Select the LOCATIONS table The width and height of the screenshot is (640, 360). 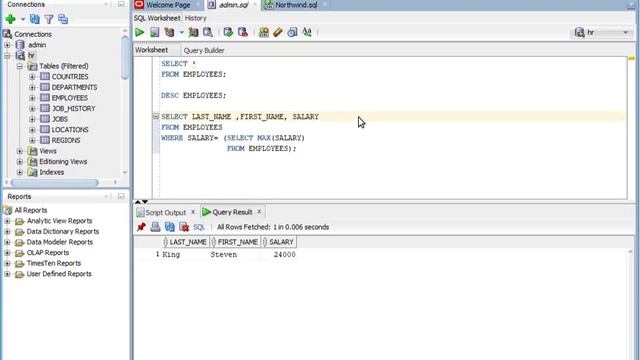tap(70, 130)
